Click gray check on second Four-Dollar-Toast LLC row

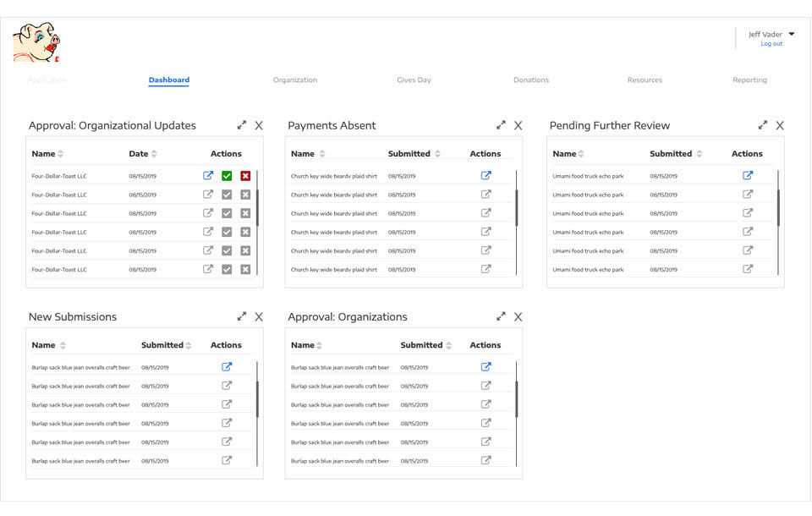coord(227,195)
